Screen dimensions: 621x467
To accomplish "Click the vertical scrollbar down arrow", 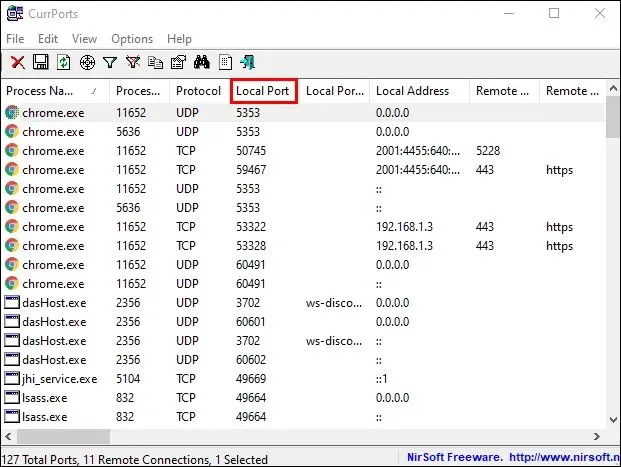I will click(613, 420).
